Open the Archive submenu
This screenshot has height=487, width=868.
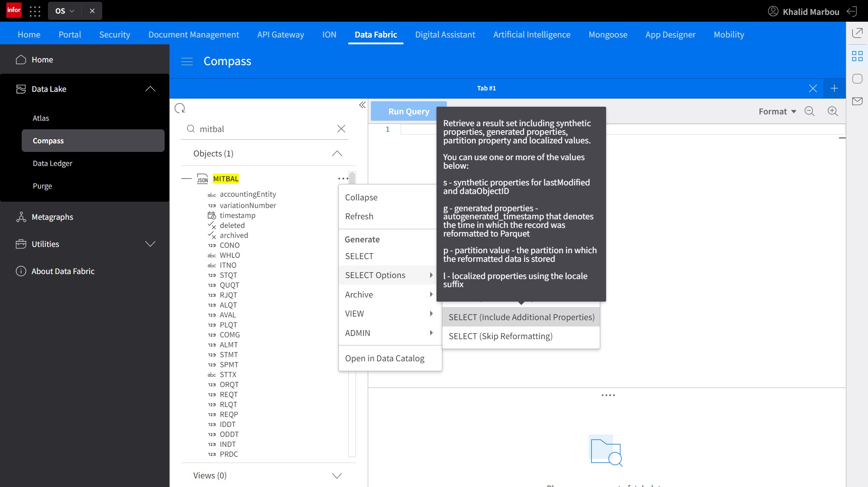(387, 294)
